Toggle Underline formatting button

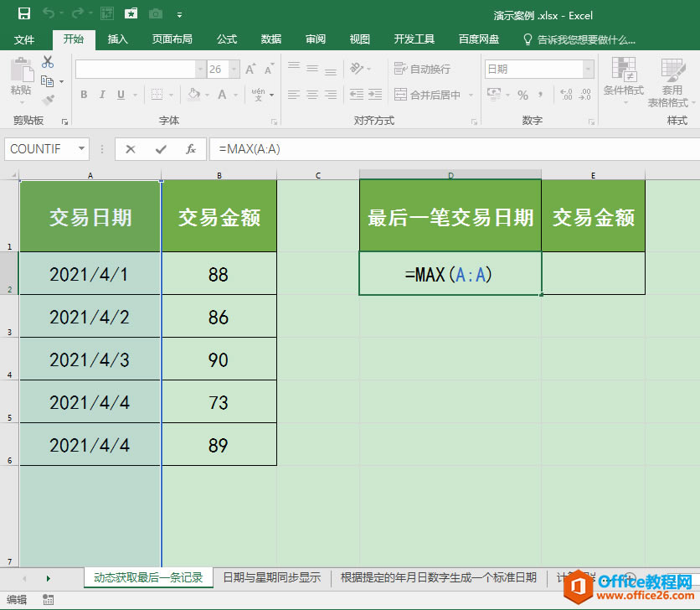[x=121, y=95]
